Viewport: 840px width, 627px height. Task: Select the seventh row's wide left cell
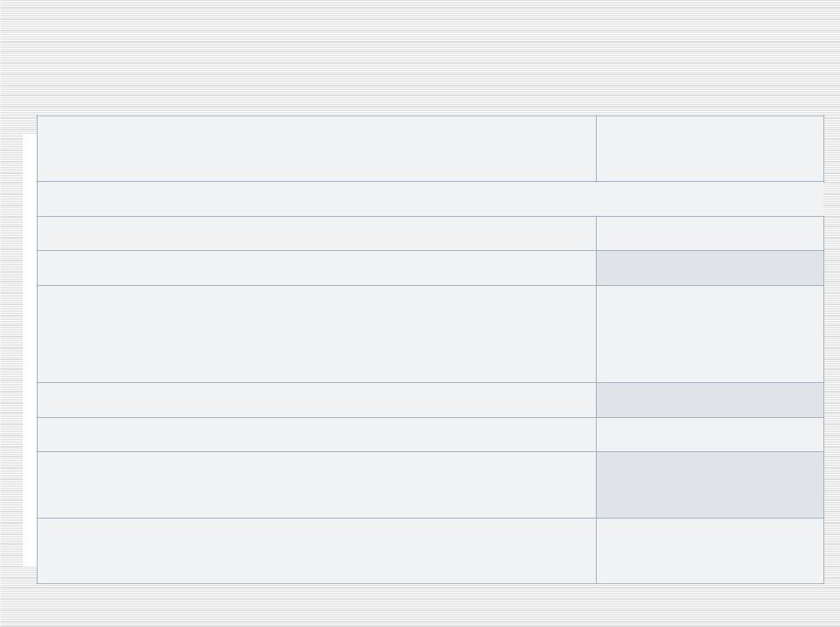[x=317, y=435]
